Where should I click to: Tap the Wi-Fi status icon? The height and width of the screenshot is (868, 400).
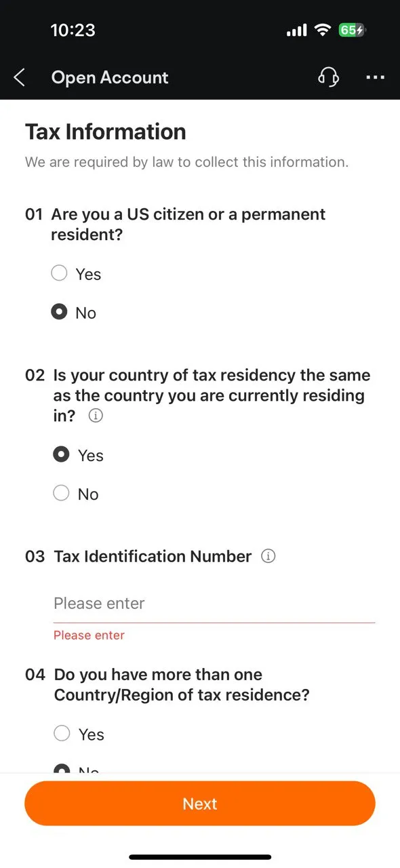323,30
